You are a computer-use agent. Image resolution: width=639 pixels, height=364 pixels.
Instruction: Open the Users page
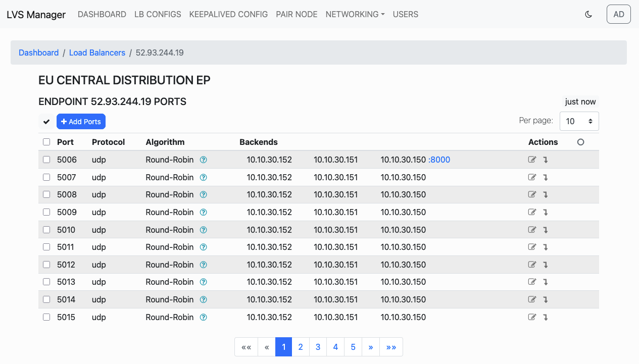click(x=406, y=15)
